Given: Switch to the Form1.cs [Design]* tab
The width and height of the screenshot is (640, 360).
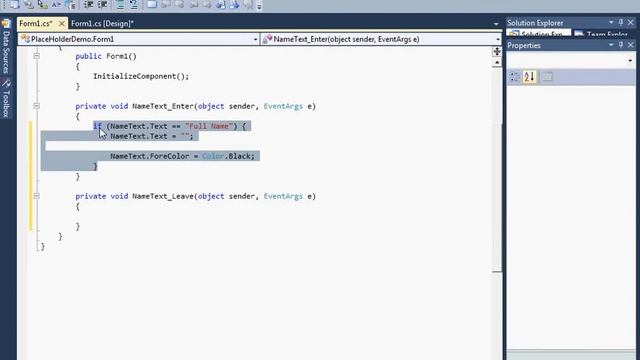Looking at the screenshot, I should tap(102, 24).
